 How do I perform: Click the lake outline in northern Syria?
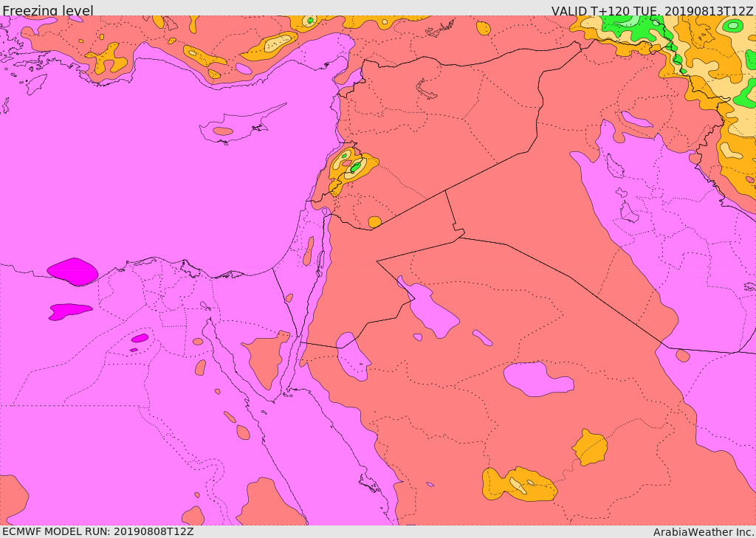(x=426, y=89)
